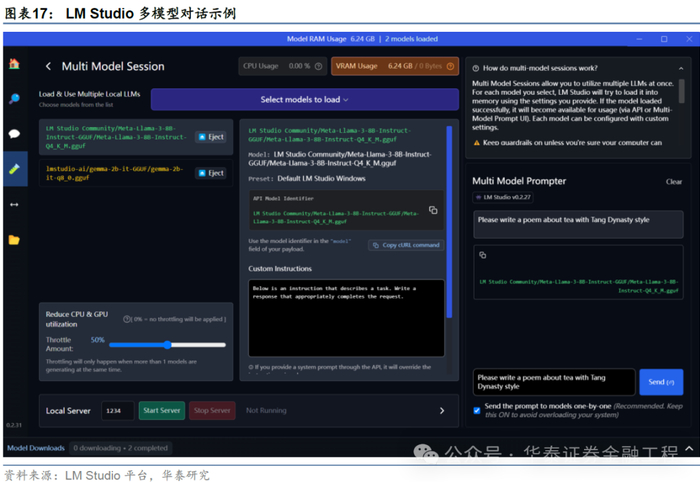Viewport: 700px width, 482px height.
Task: Open the AI Chat bubble icon
Action: (x=14, y=133)
